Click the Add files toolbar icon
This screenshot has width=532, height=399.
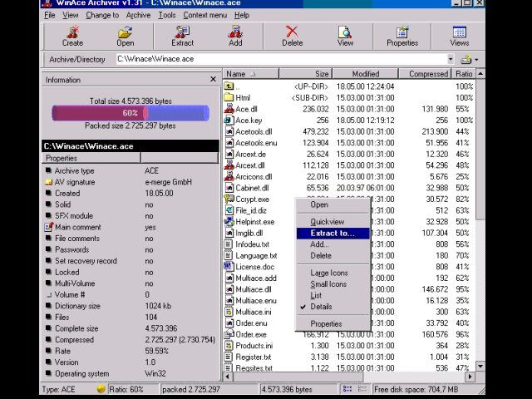coord(235,32)
